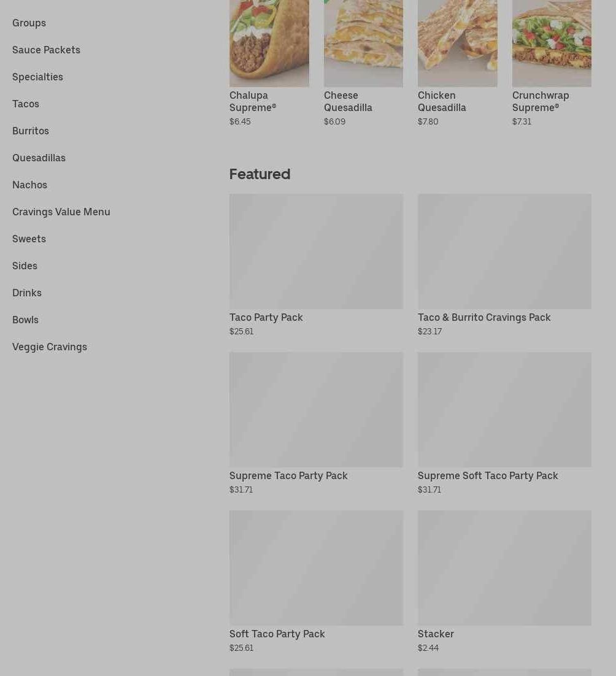Go to the Nachos category

29,185
